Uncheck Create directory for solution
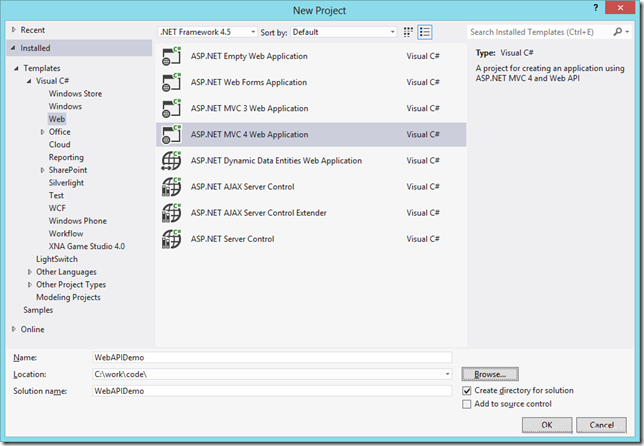This screenshot has height=446, width=644. pyautogui.click(x=467, y=390)
